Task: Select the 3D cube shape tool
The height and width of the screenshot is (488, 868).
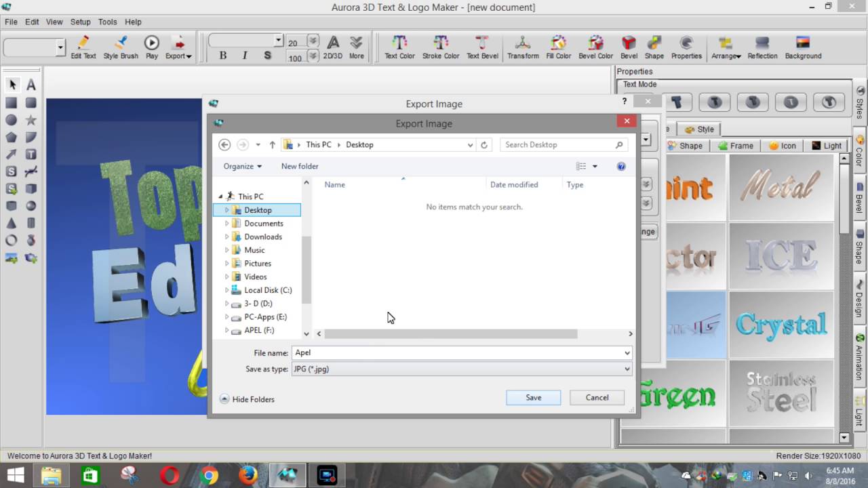Action: pos(31,189)
